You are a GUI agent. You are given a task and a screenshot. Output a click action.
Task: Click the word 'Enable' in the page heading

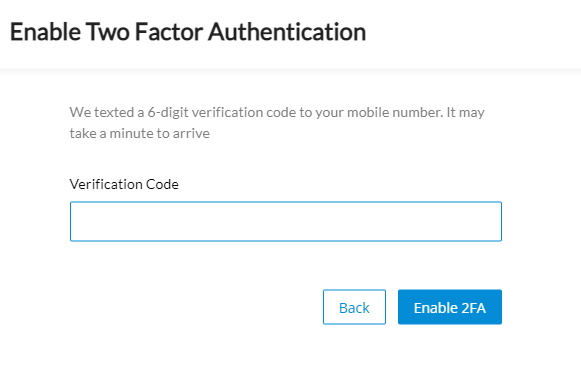pyautogui.click(x=45, y=32)
